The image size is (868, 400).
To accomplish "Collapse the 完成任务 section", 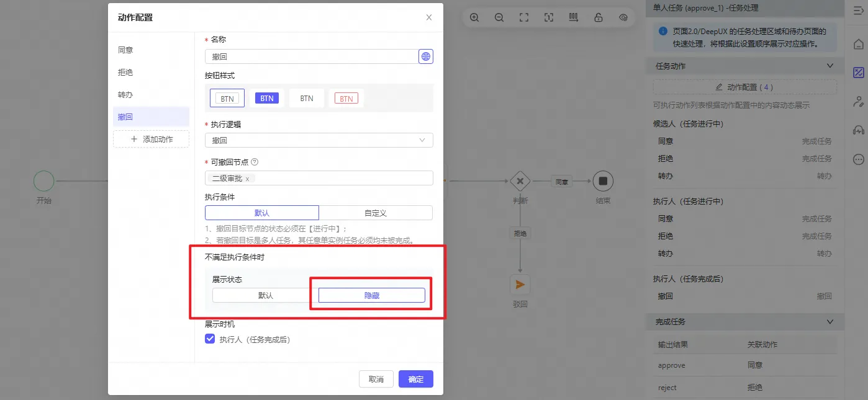I will tap(830, 322).
